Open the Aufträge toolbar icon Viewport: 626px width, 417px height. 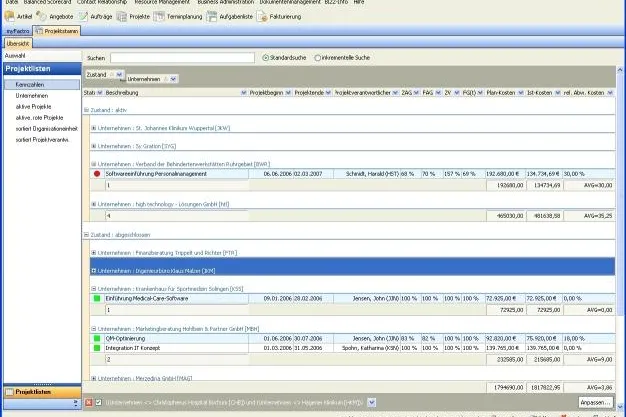pos(83,16)
